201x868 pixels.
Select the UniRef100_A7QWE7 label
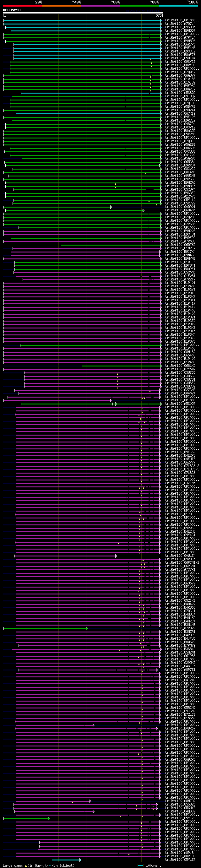pyautogui.click(x=180, y=72)
